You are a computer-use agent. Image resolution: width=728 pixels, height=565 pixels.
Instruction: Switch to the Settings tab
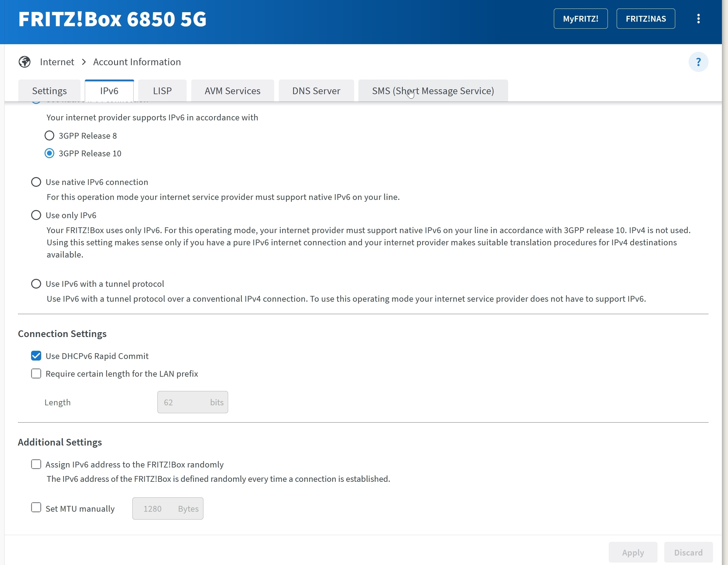pyautogui.click(x=49, y=91)
